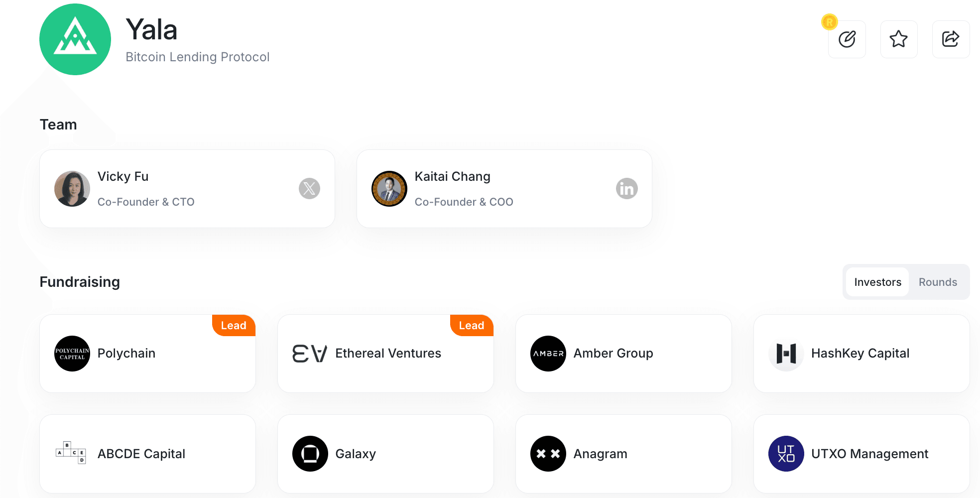Viewport: 980px width, 498px height.
Task: Click the gold reward coin badge
Action: 830,22
